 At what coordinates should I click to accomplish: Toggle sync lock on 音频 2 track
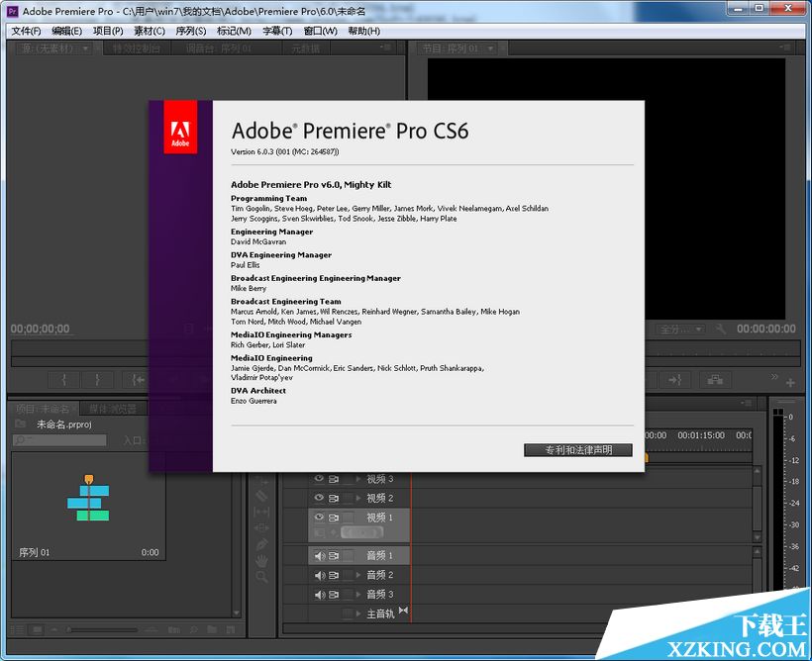pos(334,575)
